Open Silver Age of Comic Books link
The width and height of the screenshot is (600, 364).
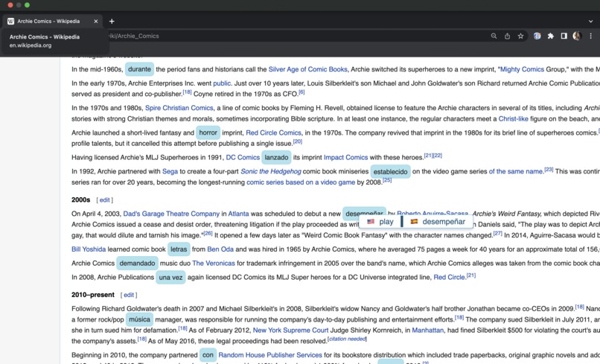click(307, 69)
